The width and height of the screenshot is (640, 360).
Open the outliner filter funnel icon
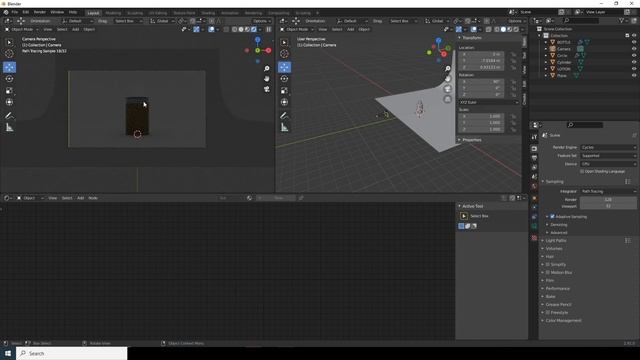[x=622, y=20]
